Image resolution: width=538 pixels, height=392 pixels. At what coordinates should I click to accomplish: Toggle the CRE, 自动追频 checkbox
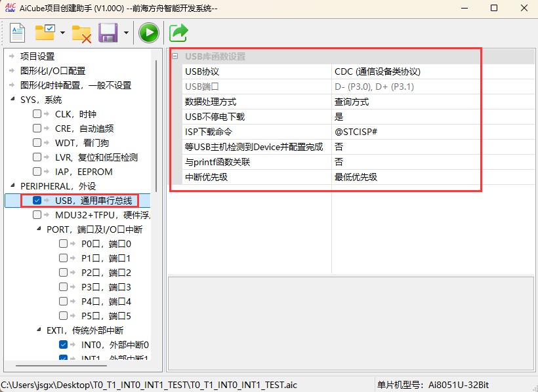click(37, 128)
